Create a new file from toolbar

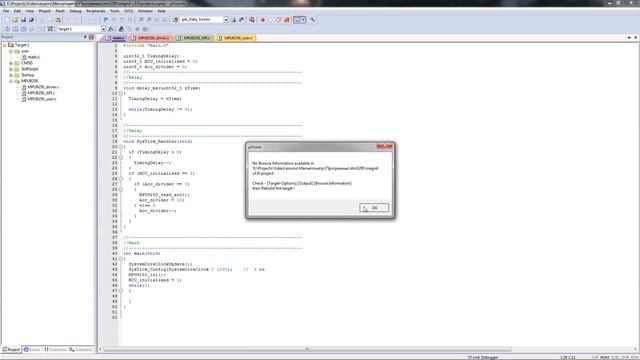[x=7, y=20]
